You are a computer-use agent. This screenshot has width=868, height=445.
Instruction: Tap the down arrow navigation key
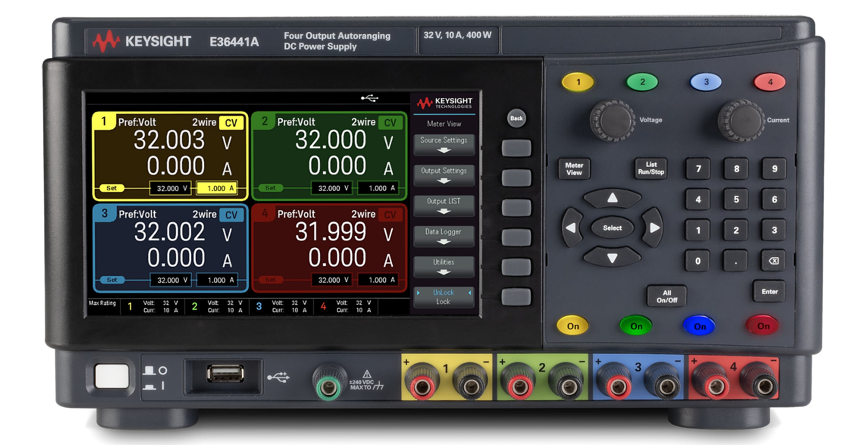tap(612, 258)
